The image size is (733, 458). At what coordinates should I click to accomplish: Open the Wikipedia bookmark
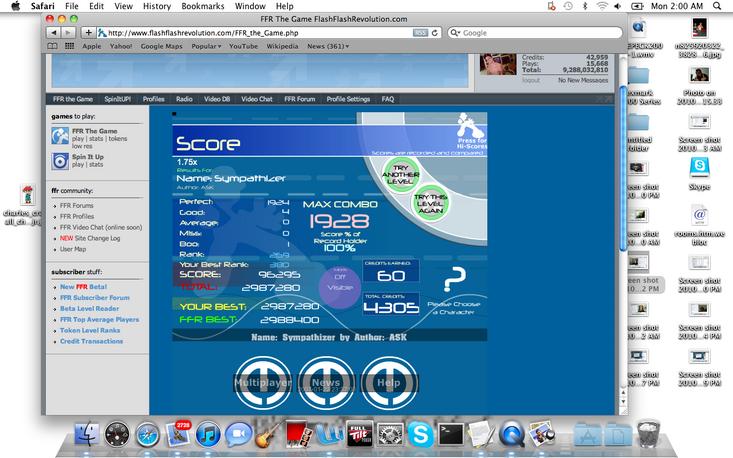(x=282, y=46)
